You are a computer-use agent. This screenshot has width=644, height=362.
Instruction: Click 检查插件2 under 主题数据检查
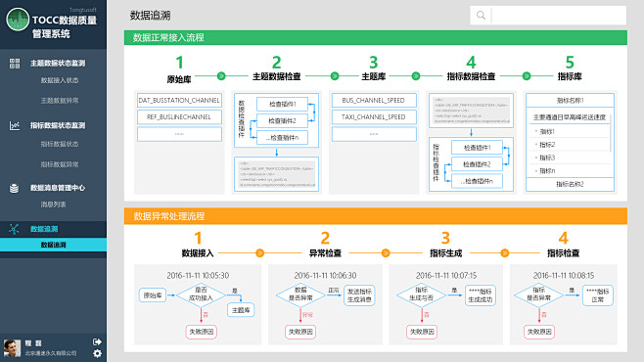click(x=282, y=121)
